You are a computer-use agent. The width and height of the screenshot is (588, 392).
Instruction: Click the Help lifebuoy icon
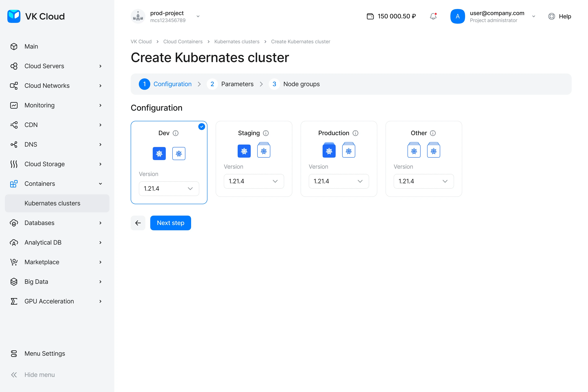pos(551,16)
